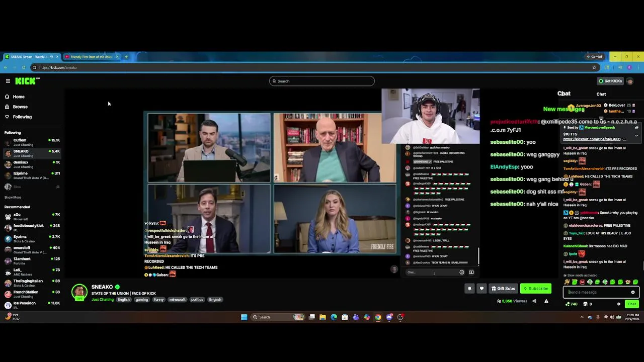Viewport: 644px width, 362px height.
Task: Click the first quick emote in chat
Action: [x=567, y=282]
